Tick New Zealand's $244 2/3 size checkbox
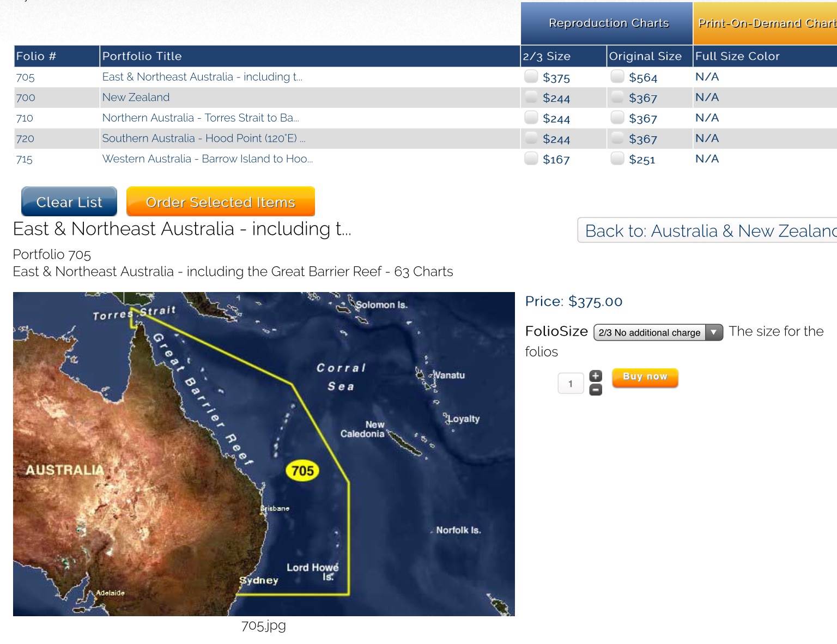 (x=531, y=97)
